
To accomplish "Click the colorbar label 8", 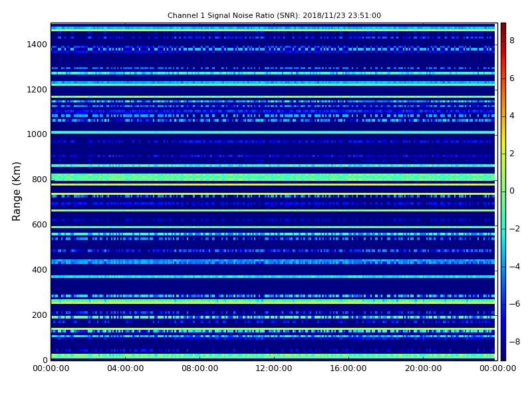I will coord(512,41).
